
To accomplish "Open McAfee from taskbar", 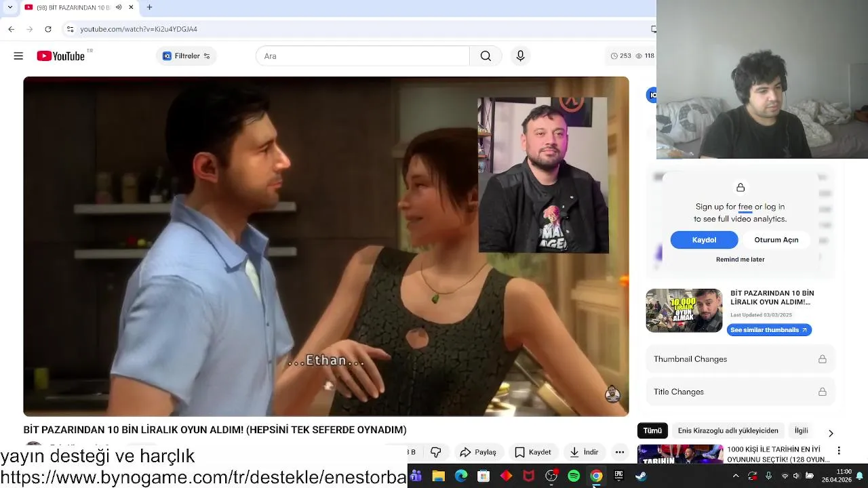I will 528,476.
